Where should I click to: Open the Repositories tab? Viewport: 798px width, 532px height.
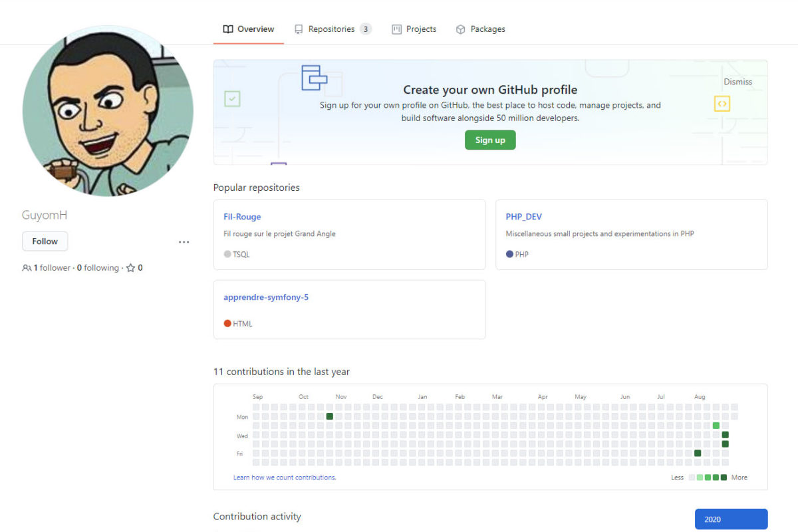pyautogui.click(x=332, y=29)
